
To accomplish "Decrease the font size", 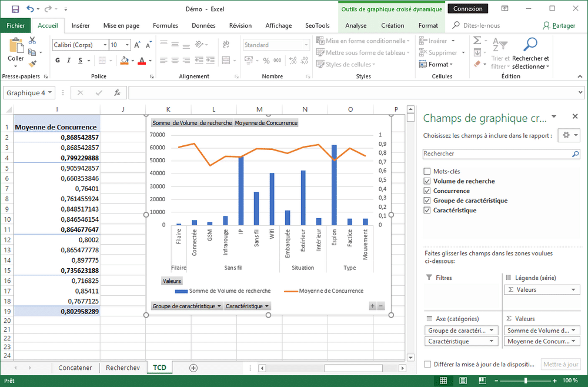I will pos(149,45).
